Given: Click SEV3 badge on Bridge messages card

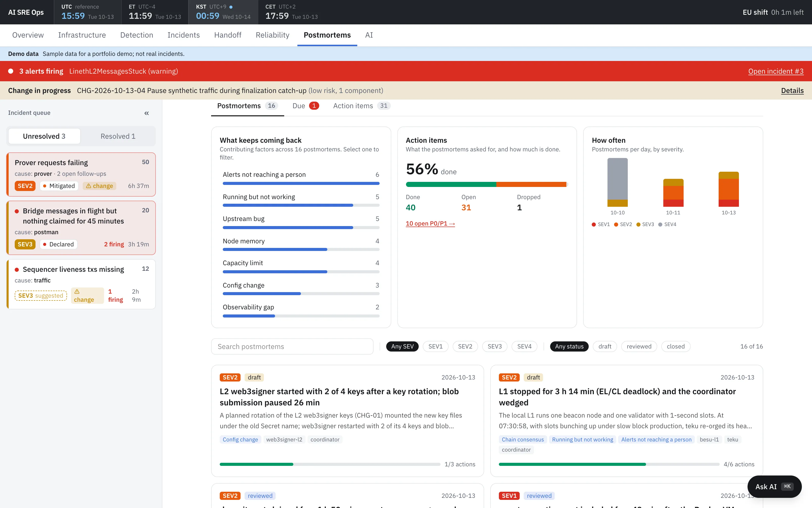Looking at the screenshot, I should 25,244.
